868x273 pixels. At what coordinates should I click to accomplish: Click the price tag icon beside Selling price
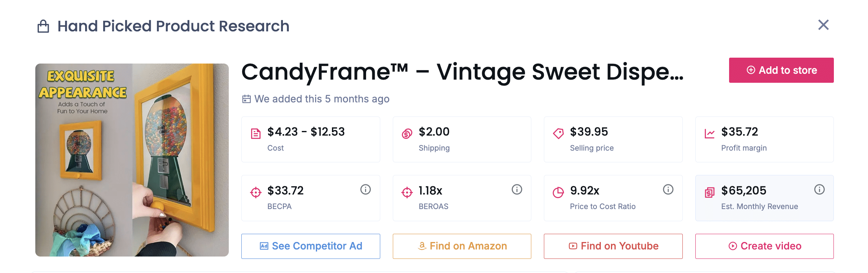[x=558, y=133]
